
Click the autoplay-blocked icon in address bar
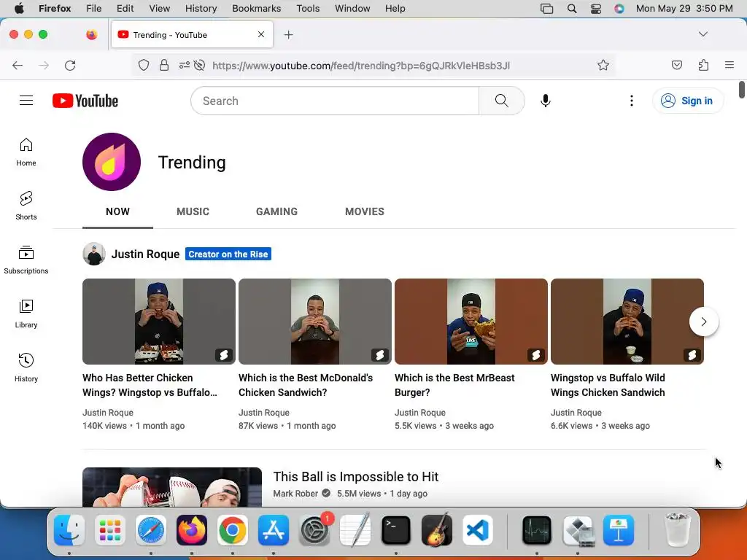tap(200, 65)
